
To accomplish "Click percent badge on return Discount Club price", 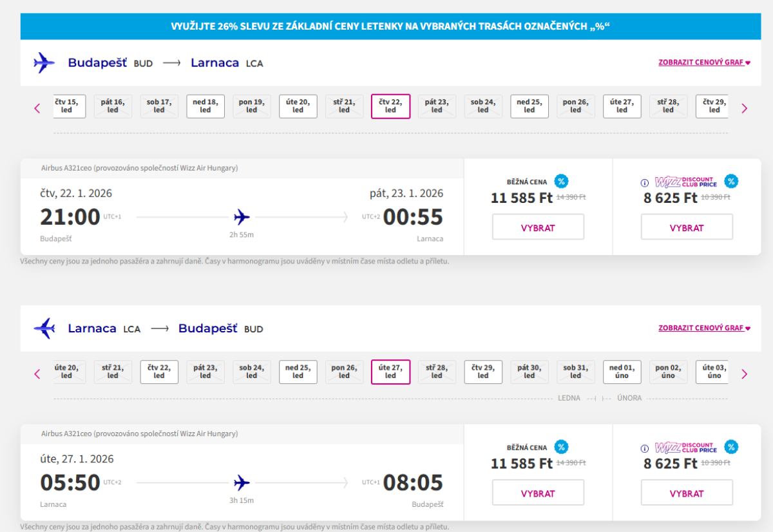I will pos(731,447).
